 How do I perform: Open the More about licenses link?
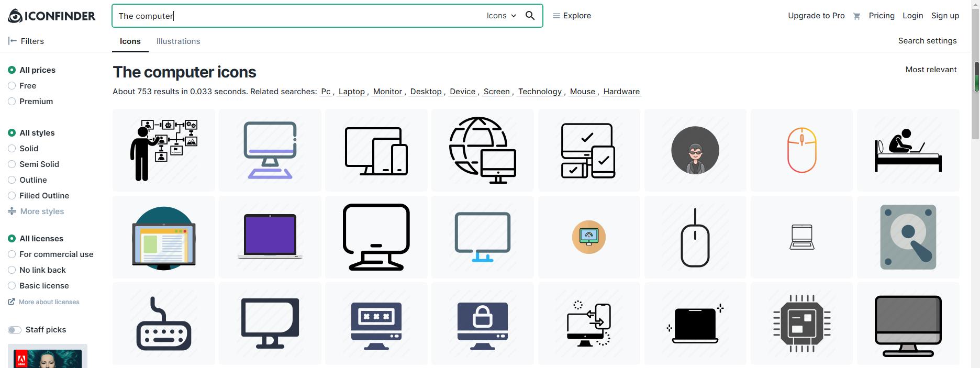(44, 302)
